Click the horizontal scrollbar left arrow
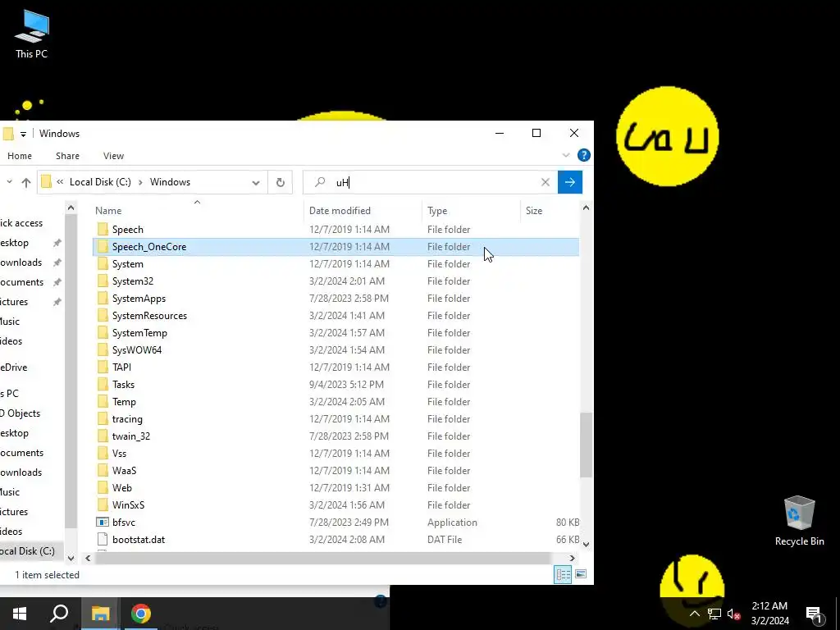 pos(88,558)
